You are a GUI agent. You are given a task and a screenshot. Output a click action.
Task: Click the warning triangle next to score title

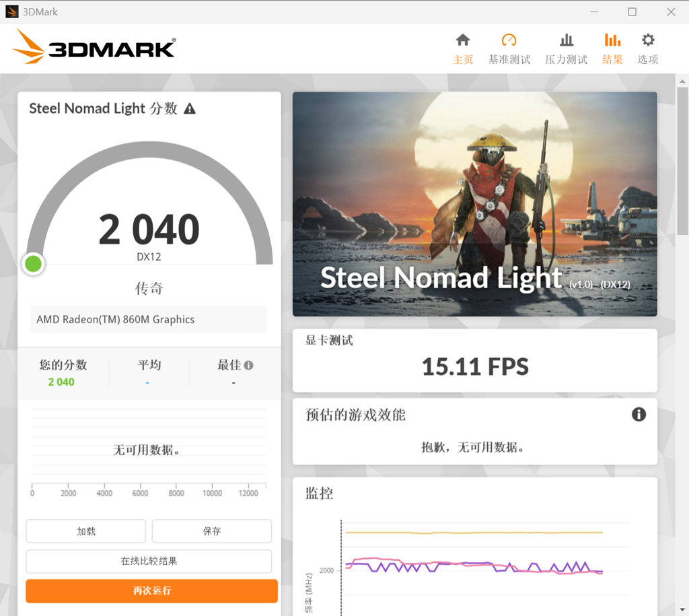point(189,108)
